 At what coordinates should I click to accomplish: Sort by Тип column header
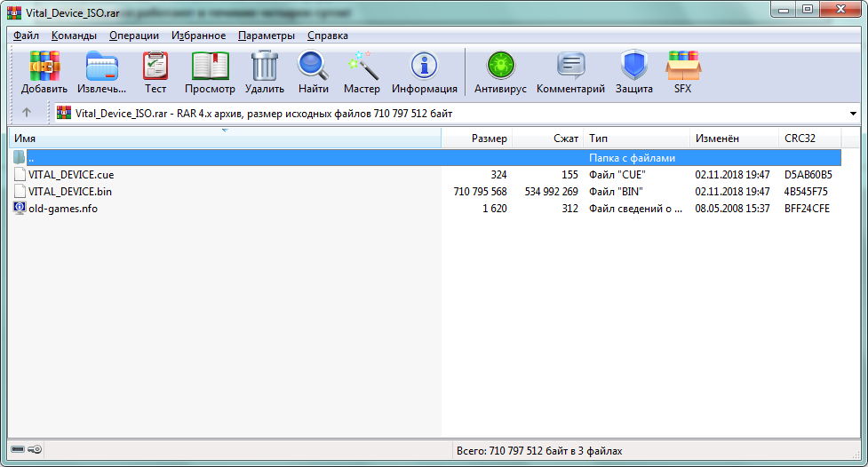(x=637, y=139)
